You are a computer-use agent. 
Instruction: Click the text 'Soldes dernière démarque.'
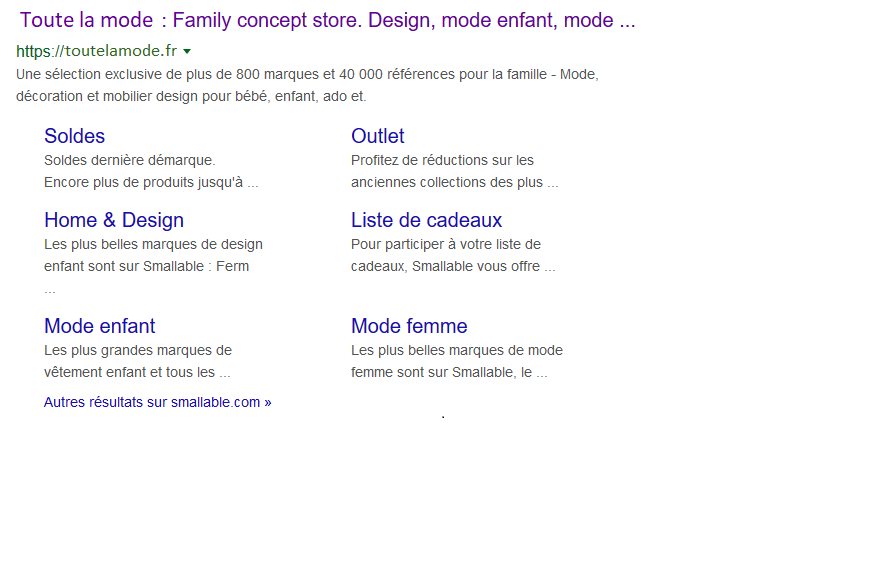pyautogui.click(x=130, y=160)
